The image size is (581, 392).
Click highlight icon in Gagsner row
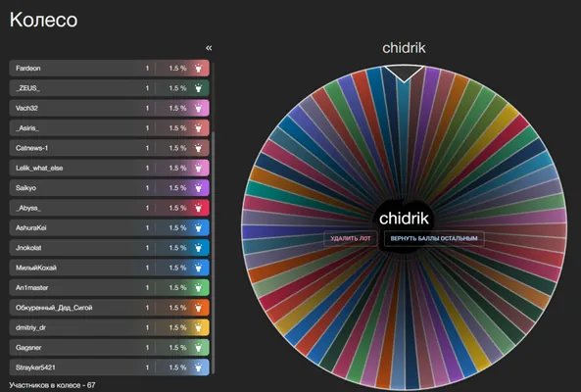pos(198,348)
